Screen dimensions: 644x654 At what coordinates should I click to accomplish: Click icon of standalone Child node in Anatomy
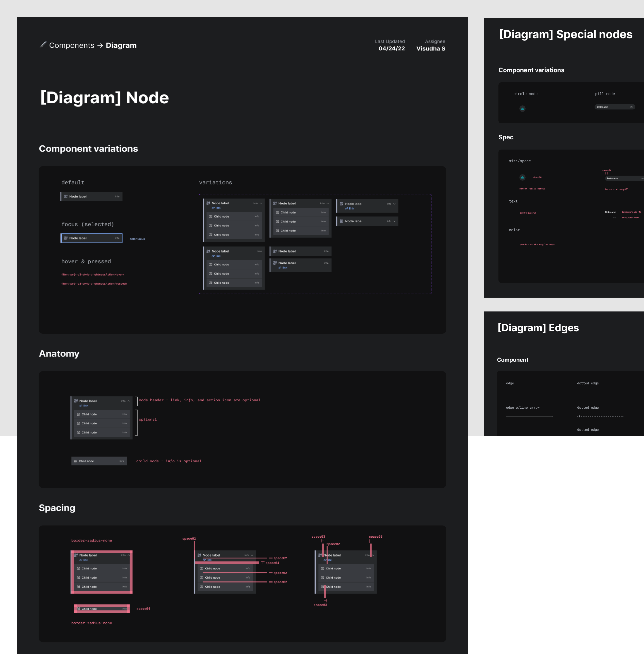click(x=76, y=461)
